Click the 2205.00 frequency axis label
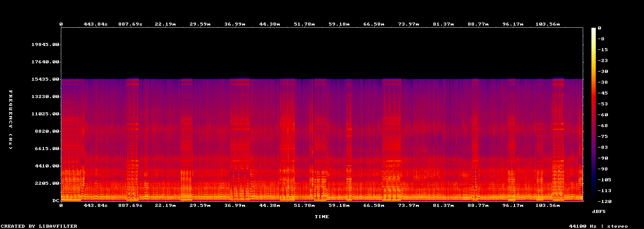 (47, 183)
